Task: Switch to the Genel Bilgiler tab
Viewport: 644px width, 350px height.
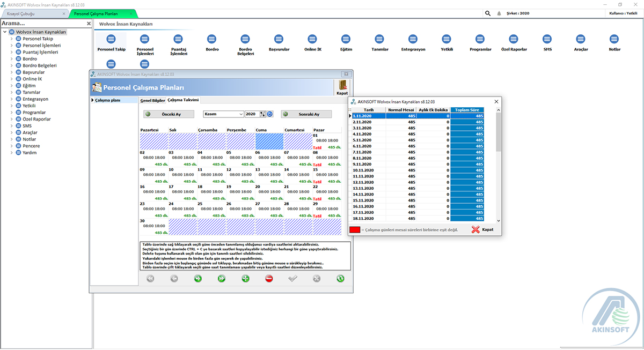Action: (152, 100)
